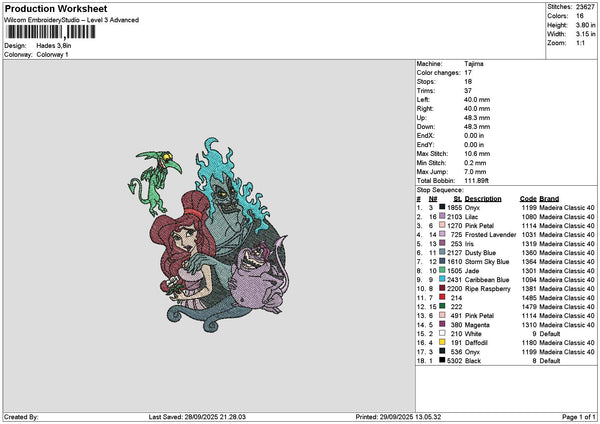The height and width of the screenshot is (424, 600).
Task: Click the Hades embroidery design preview
Action: pos(208,235)
